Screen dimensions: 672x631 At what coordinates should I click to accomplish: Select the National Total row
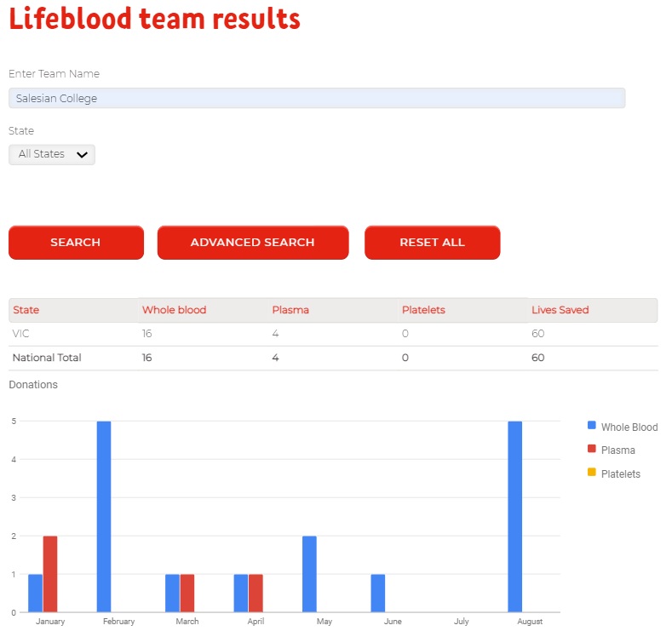tap(333, 358)
